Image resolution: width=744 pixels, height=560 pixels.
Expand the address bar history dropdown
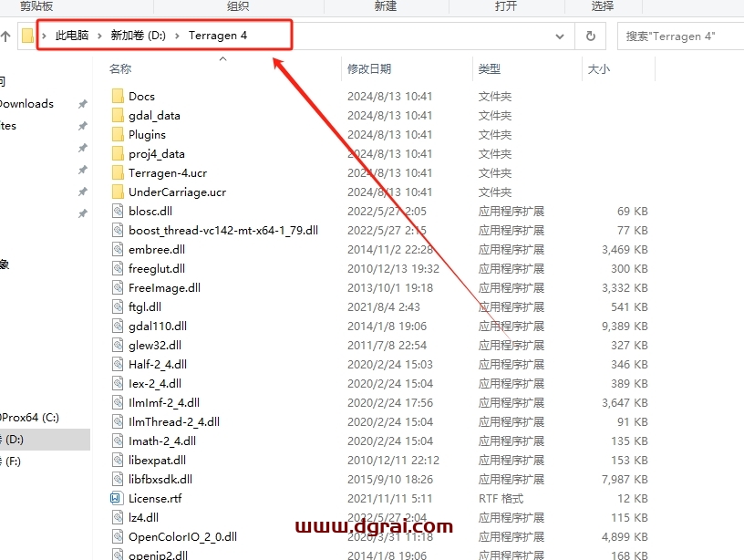click(x=560, y=36)
